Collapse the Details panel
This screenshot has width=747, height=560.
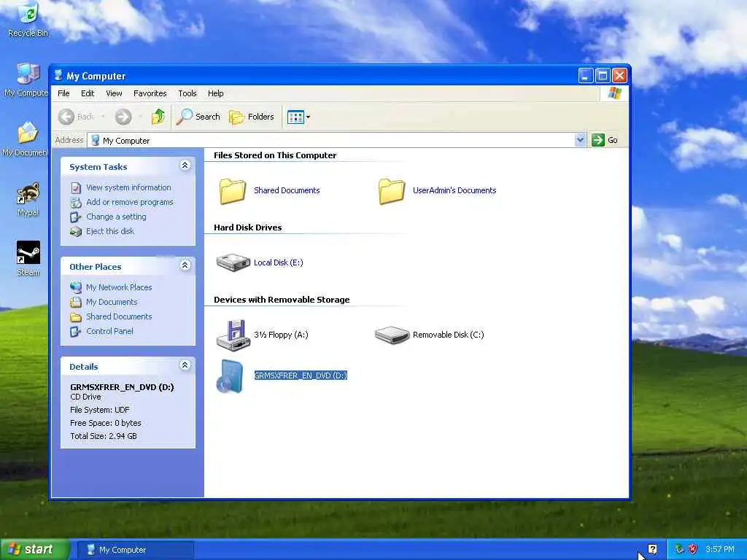[185, 365]
